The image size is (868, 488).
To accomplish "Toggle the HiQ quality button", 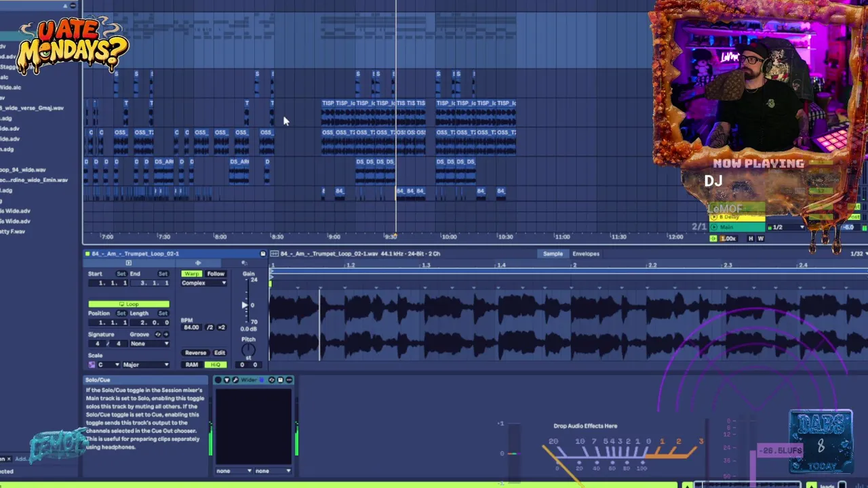I will pyautogui.click(x=216, y=365).
